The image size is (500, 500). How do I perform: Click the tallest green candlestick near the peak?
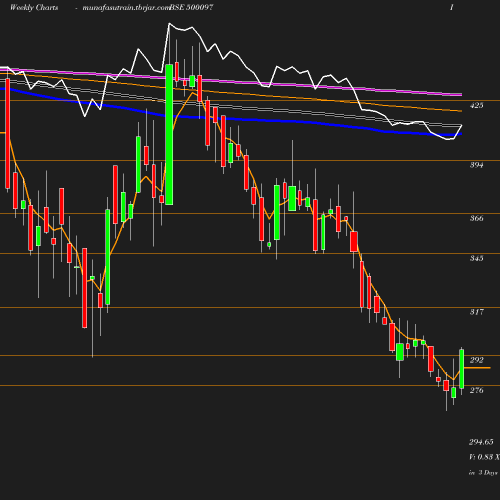pyautogui.click(x=169, y=134)
